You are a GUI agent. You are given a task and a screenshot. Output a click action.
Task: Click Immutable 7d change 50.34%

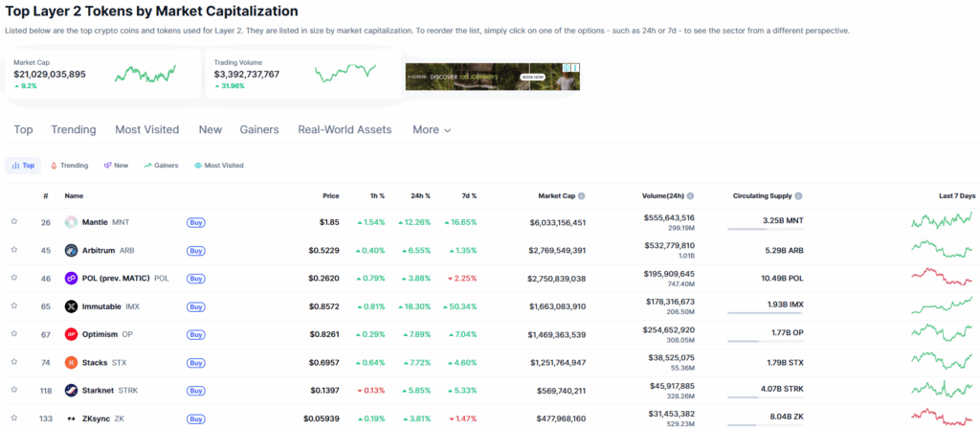[460, 306]
